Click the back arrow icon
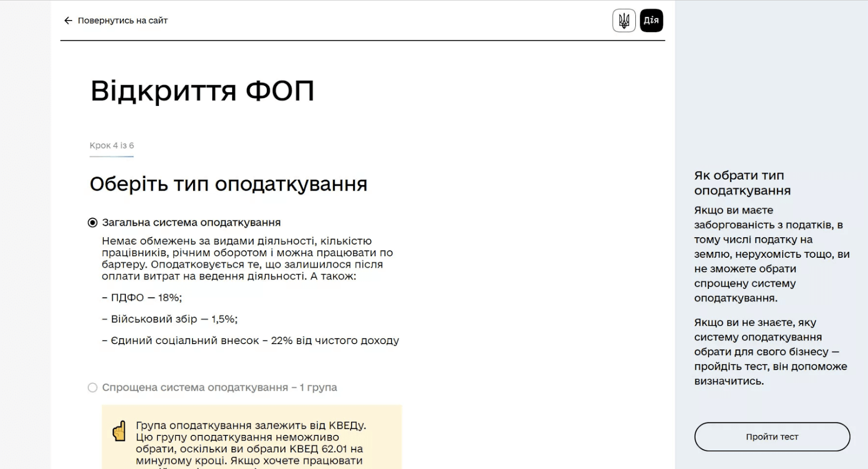868x469 pixels. pos(68,21)
